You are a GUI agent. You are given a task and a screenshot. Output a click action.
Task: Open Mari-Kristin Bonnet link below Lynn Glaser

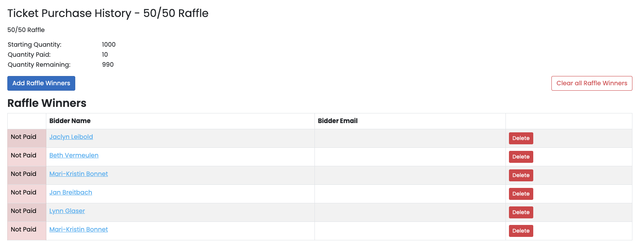78,230
